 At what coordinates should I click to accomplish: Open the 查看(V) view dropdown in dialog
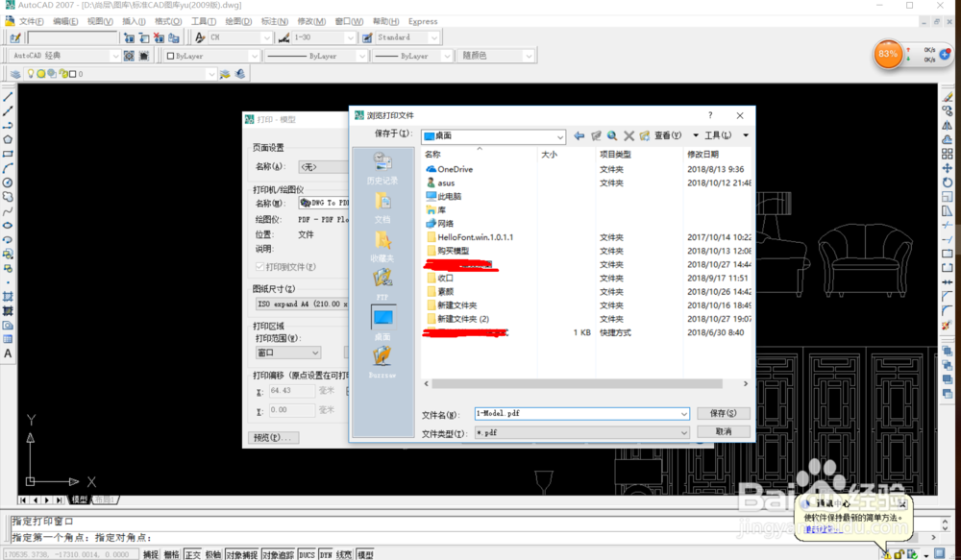tap(696, 135)
